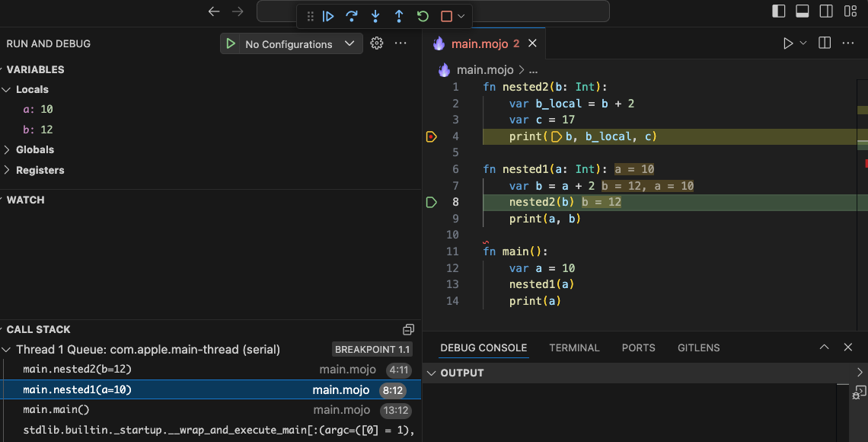
Task: Open the No Configurations dropdown
Action: 349,43
